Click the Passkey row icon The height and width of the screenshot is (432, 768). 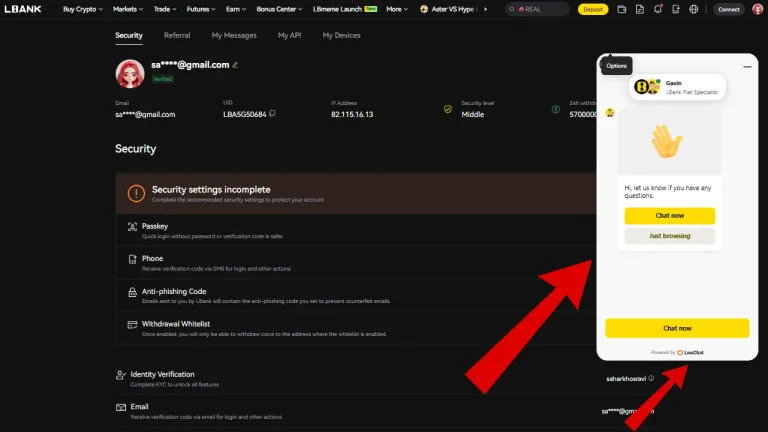(x=132, y=226)
